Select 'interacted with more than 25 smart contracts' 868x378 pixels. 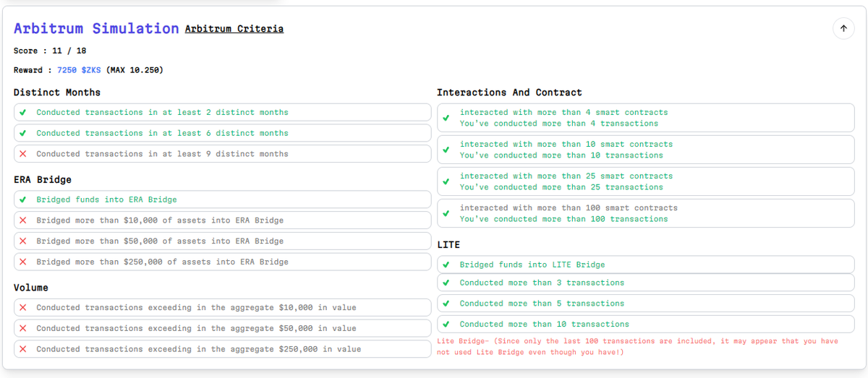pos(566,176)
